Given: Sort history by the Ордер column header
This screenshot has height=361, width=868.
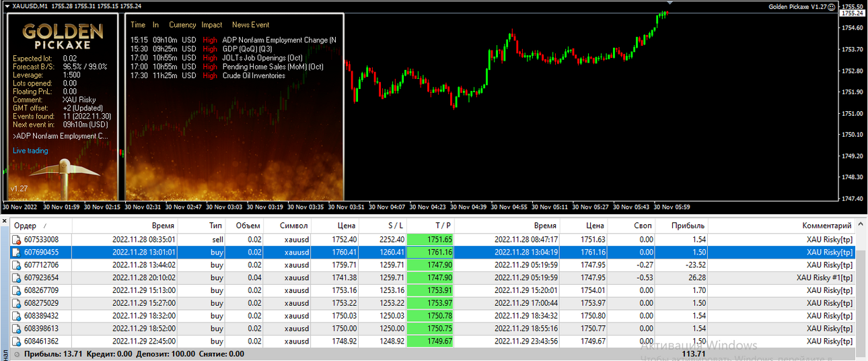Looking at the screenshot, I should pyautogui.click(x=42, y=226).
